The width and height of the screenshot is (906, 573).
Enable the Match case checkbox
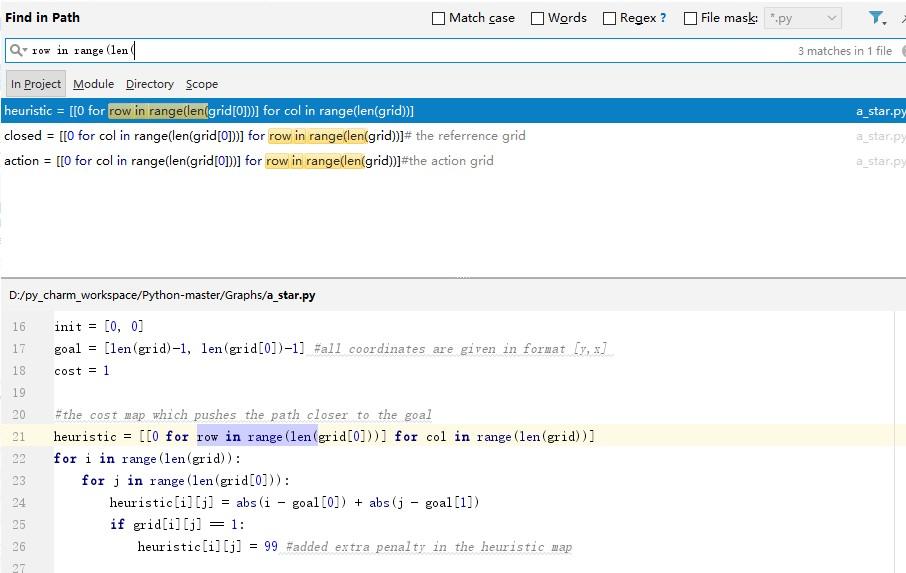coord(438,18)
